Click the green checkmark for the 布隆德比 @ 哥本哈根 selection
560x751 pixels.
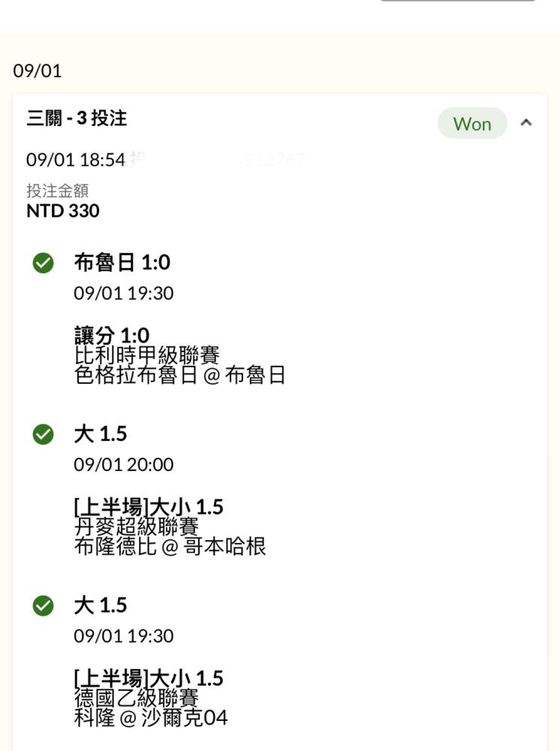[x=44, y=434]
